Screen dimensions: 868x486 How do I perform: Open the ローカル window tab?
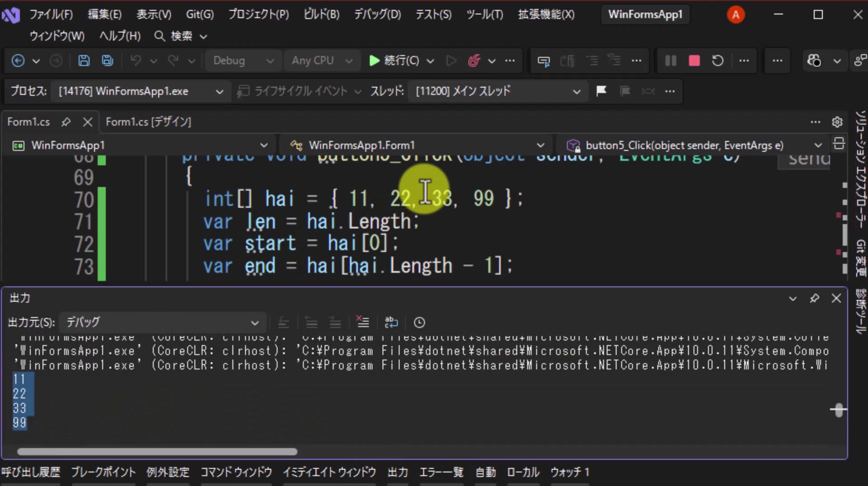coord(523,472)
